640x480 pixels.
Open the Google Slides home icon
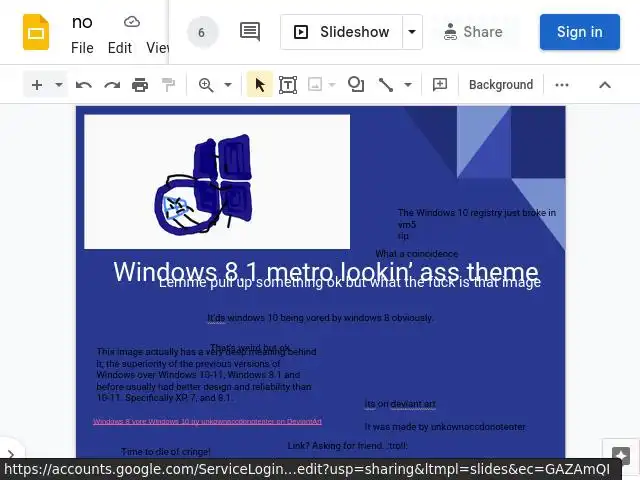pyautogui.click(x=36, y=32)
